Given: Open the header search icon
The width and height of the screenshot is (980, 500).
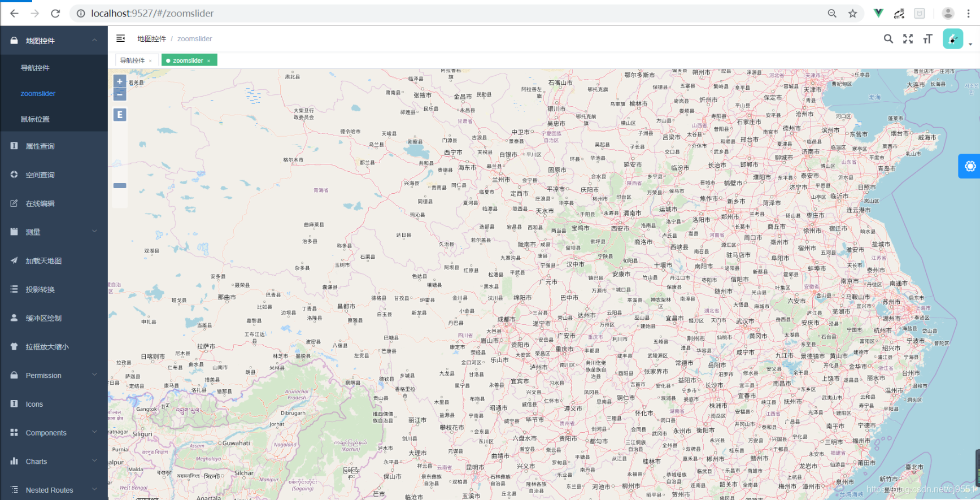Looking at the screenshot, I should pos(888,38).
